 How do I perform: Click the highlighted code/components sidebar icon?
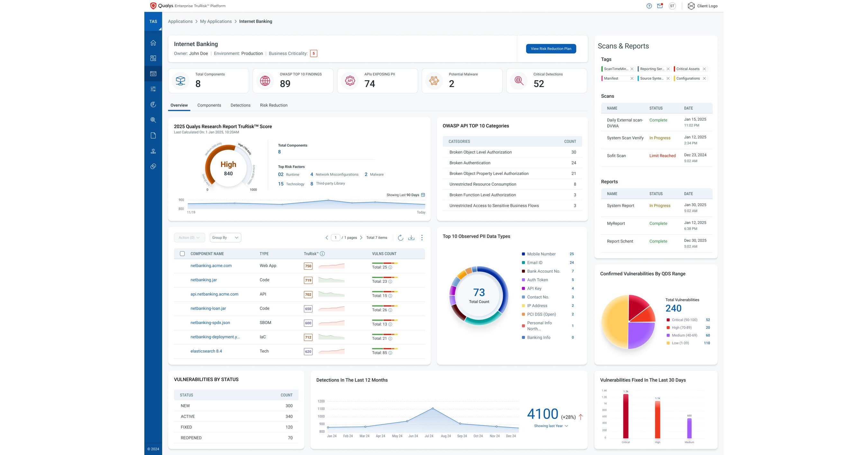[x=153, y=73]
